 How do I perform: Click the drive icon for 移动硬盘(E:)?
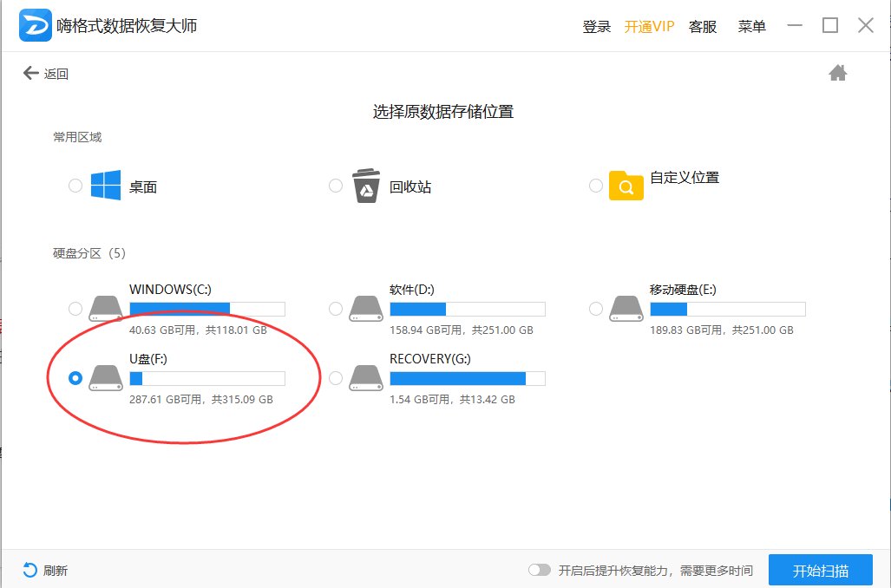click(x=626, y=308)
